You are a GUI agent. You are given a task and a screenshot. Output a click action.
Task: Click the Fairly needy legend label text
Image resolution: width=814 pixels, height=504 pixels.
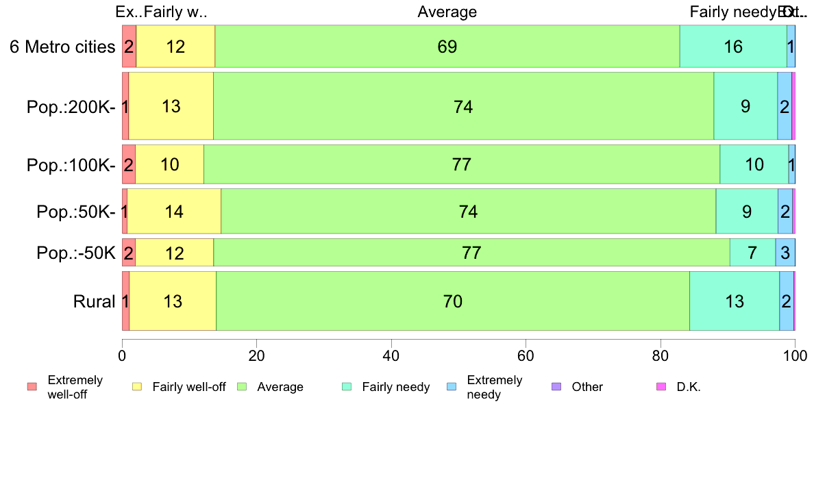(x=396, y=387)
